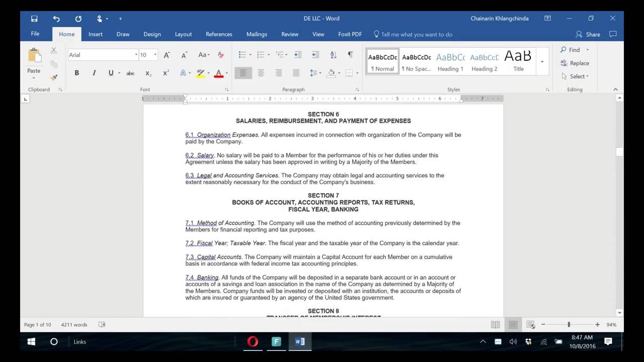Screen dimensions: 644x362
Task: Click the Copy icon
Action: (x=54, y=64)
